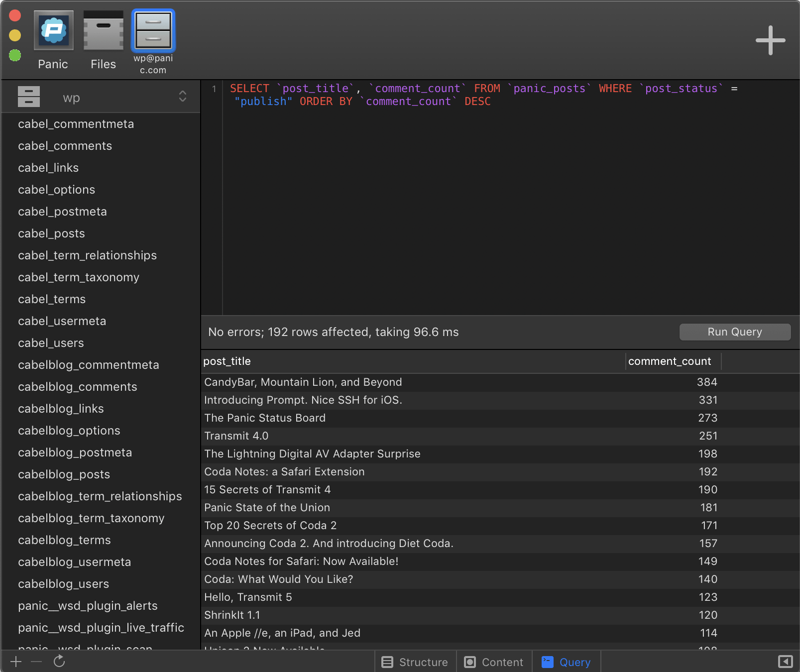Select row Panic State of the Union

tap(500, 508)
